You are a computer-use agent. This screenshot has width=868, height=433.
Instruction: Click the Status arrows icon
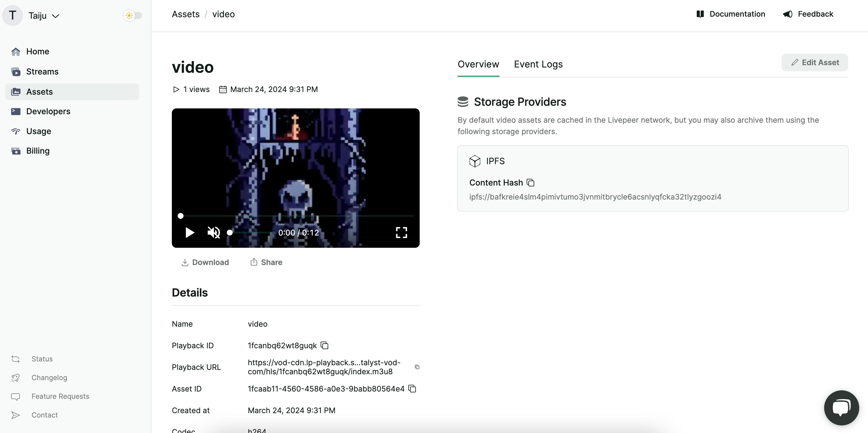pyautogui.click(x=15, y=359)
